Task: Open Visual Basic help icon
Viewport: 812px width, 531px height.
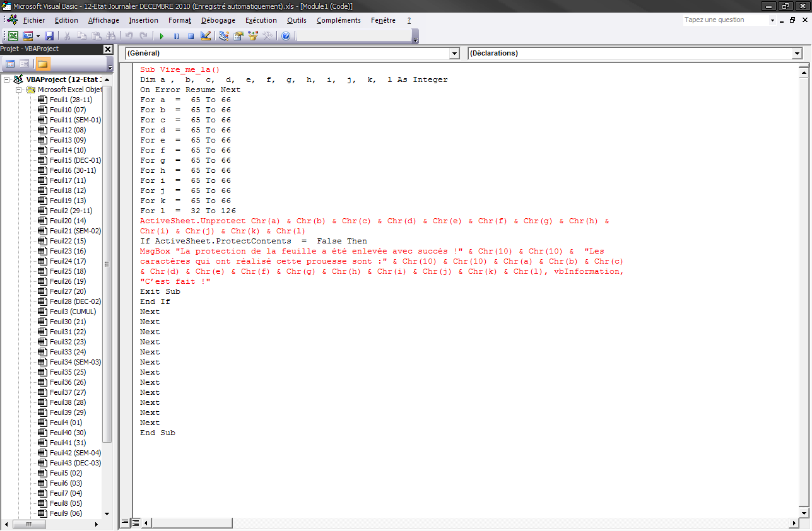Action: (x=286, y=36)
